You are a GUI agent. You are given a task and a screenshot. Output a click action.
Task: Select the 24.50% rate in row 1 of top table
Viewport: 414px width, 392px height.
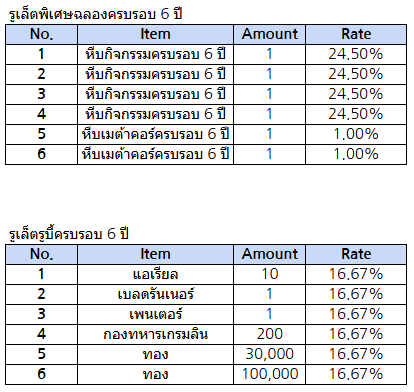[x=356, y=54]
